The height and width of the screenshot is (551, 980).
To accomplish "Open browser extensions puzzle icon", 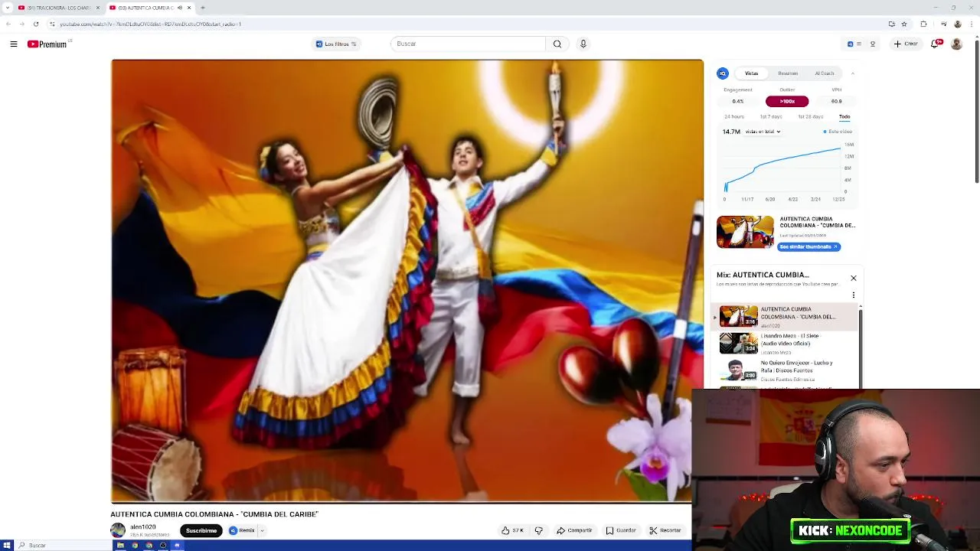I will tap(923, 24).
